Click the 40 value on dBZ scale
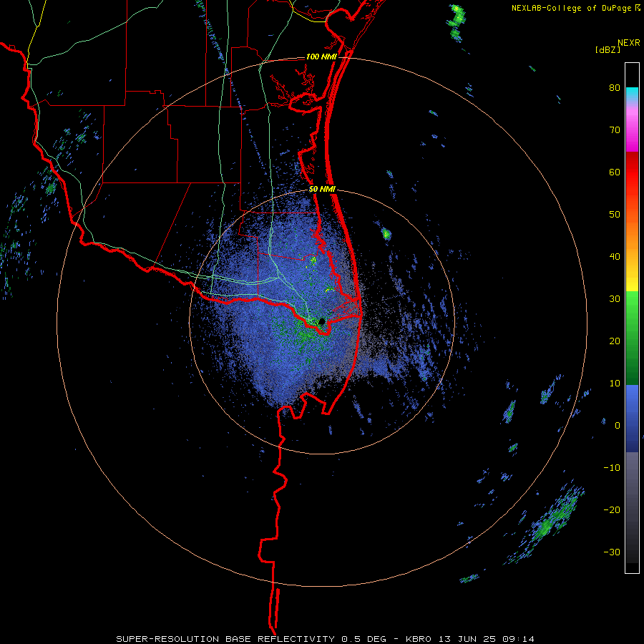Viewport: 644px width, 644px height. click(615, 257)
